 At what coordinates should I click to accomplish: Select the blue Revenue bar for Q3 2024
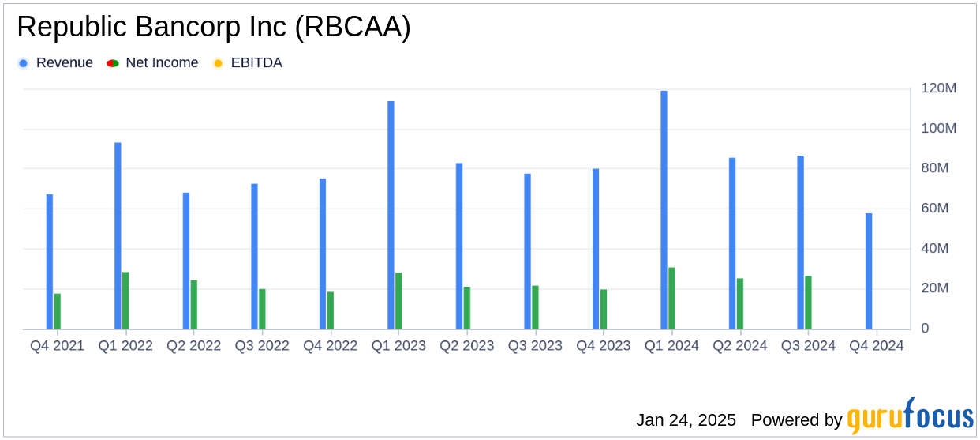pos(800,242)
